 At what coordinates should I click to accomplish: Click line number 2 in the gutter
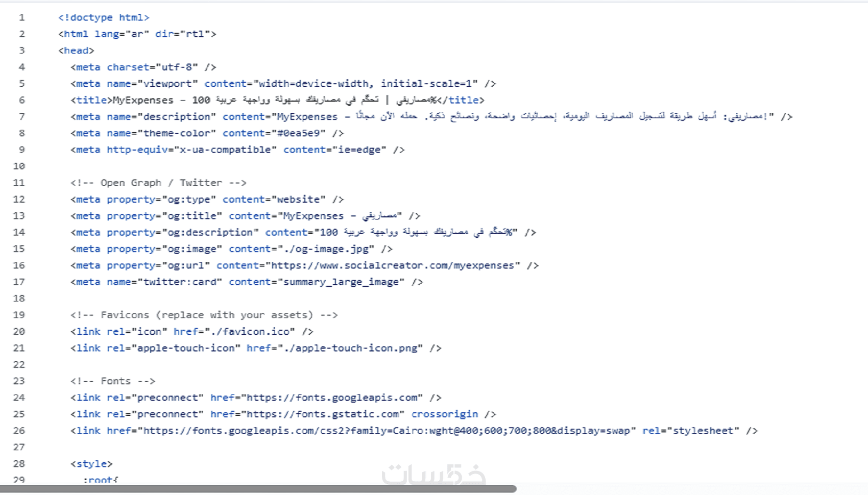[x=22, y=34]
